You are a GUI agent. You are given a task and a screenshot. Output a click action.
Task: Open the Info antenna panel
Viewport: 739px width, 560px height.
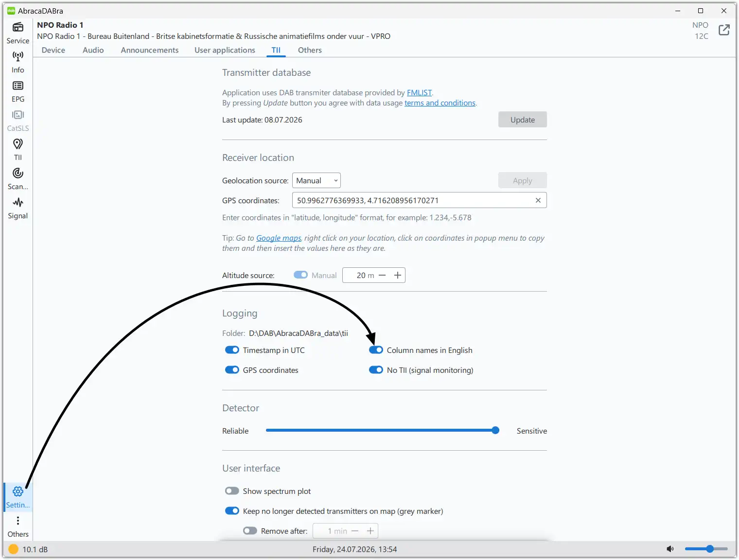click(x=18, y=62)
